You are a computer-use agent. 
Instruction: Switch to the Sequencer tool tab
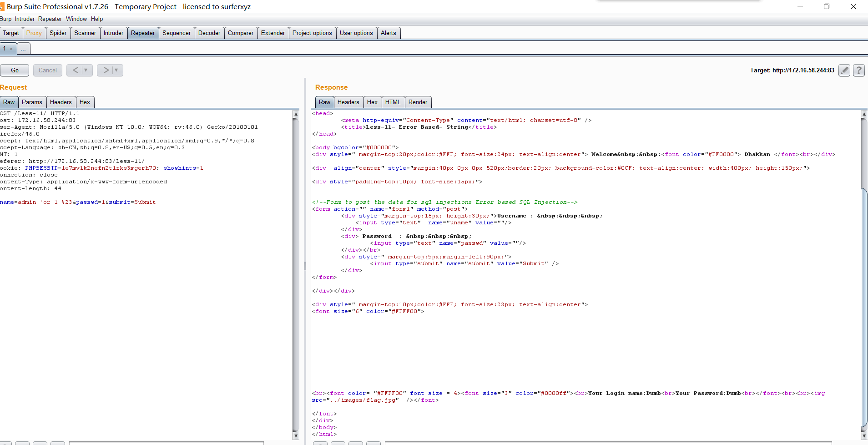click(177, 33)
